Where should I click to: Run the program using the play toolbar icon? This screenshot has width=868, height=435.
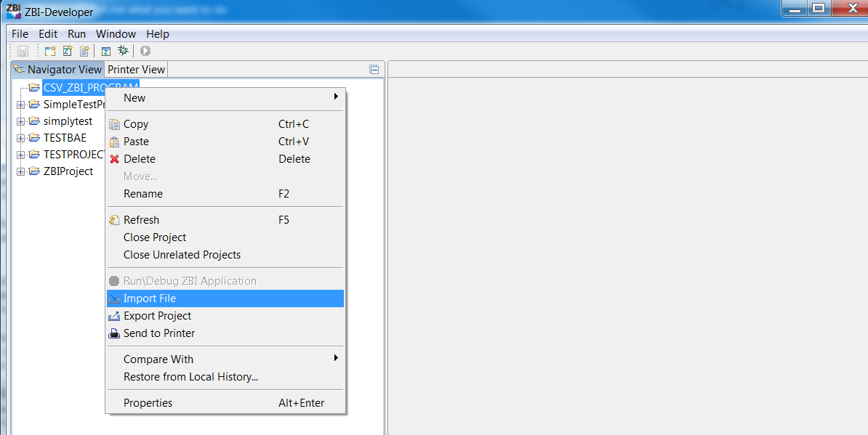point(145,51)
